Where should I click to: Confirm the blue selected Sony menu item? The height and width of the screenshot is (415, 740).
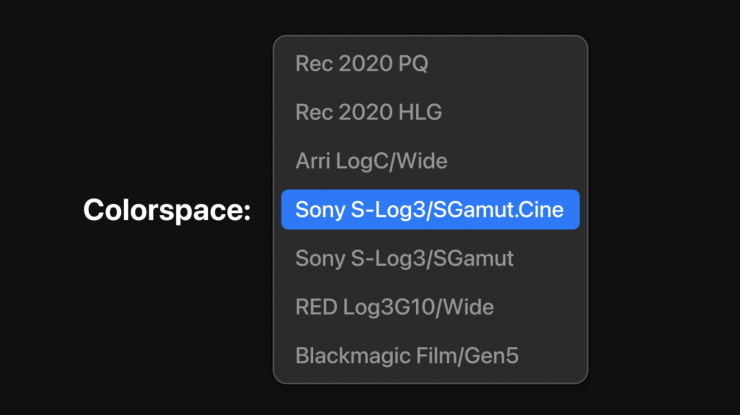[430, 210]
